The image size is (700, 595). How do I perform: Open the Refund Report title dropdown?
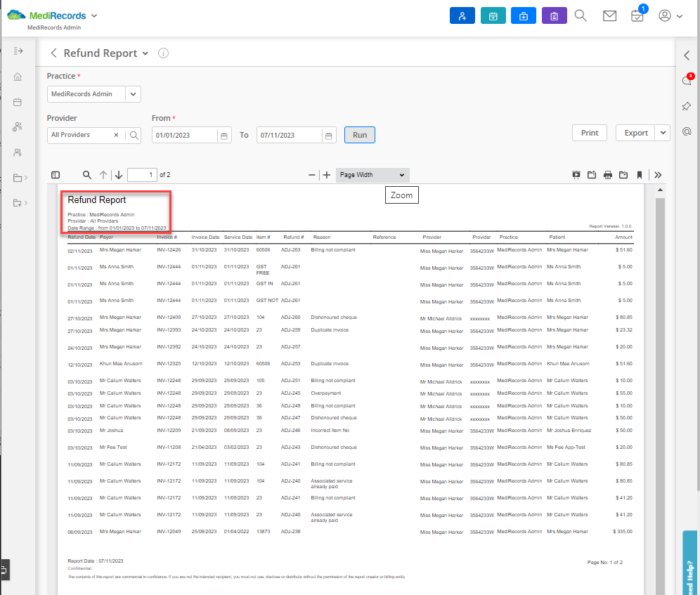coord(145,53)
